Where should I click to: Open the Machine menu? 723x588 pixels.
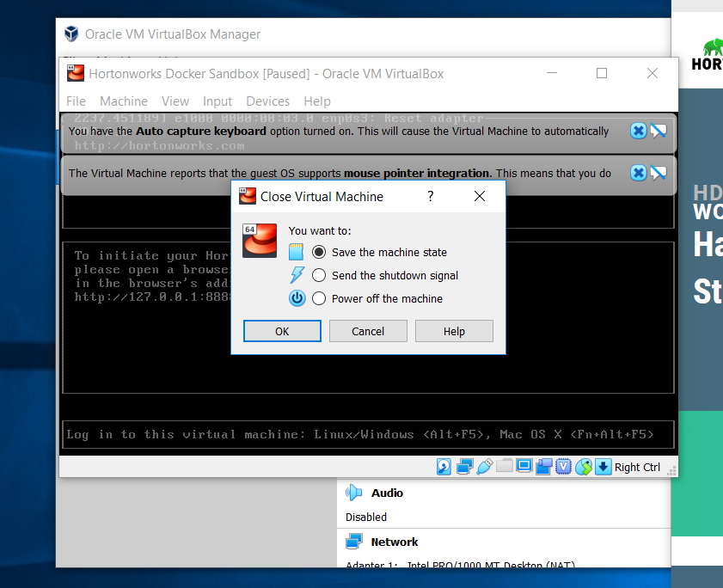pos(124,101)
